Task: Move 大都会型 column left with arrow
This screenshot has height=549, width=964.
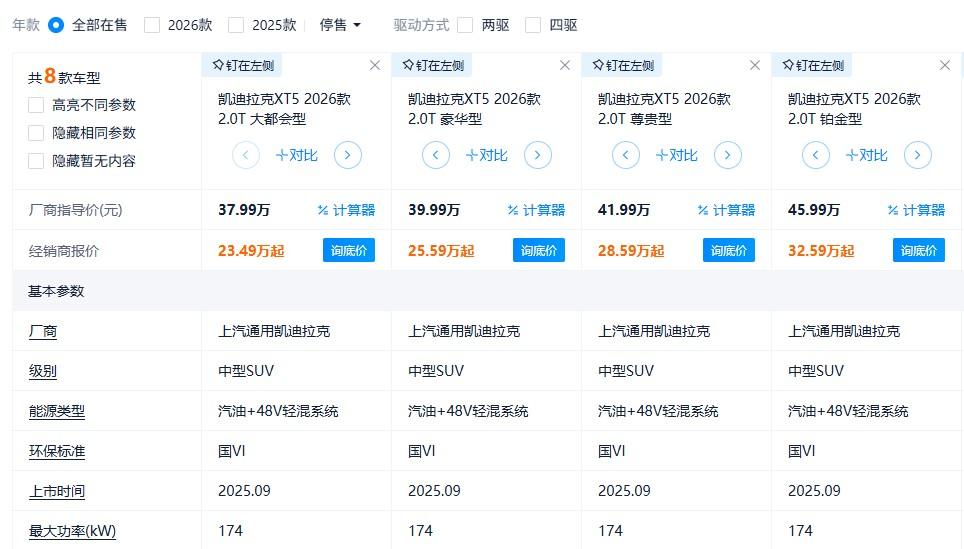Action: click(x=246, y=155)
